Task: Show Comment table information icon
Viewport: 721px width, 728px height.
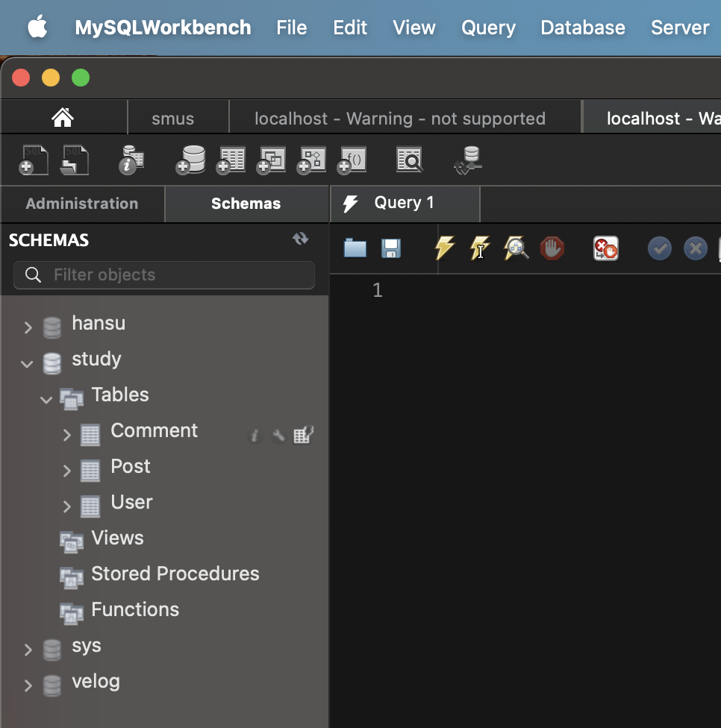Action: (255, 436)
